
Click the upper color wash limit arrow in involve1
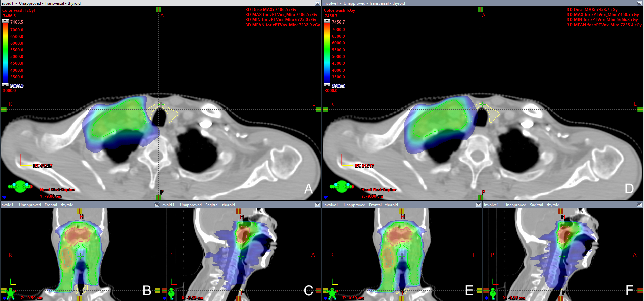pyautogui.click(x=327, y=21)
